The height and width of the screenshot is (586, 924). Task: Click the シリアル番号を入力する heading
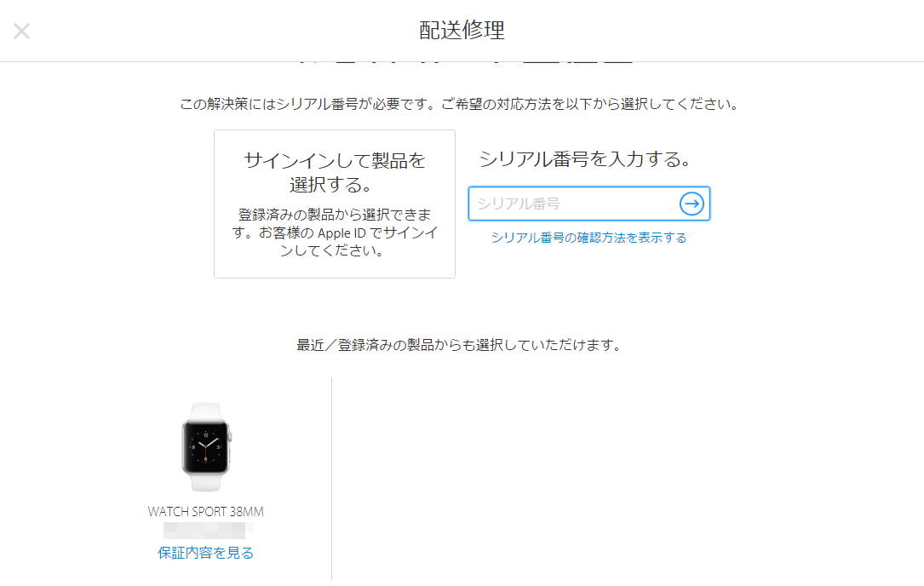pos(584,159)
